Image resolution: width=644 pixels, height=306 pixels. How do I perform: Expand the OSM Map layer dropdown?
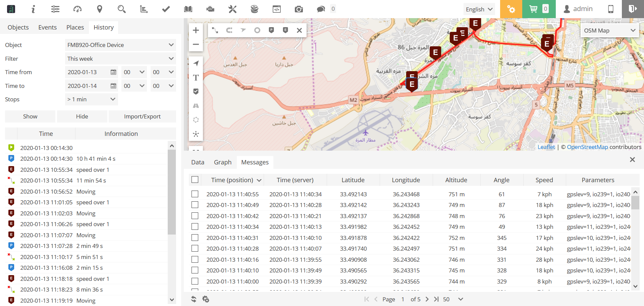pos(609,31)
